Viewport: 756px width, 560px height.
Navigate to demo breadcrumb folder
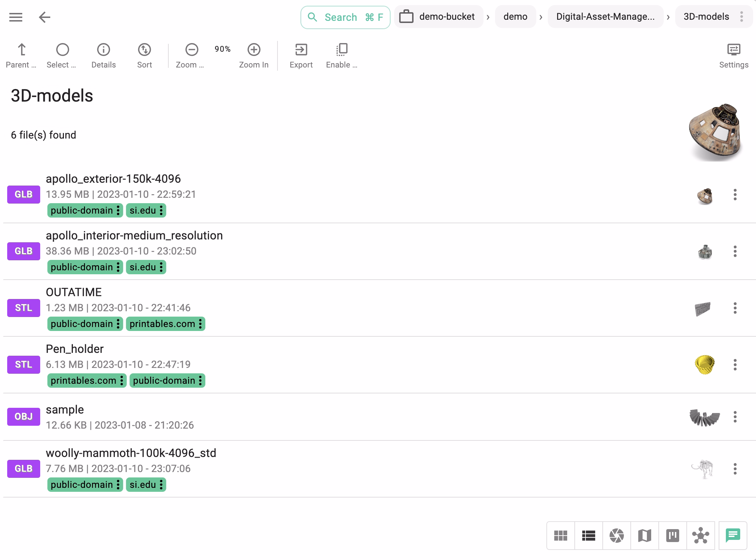(x=515, y=17)
